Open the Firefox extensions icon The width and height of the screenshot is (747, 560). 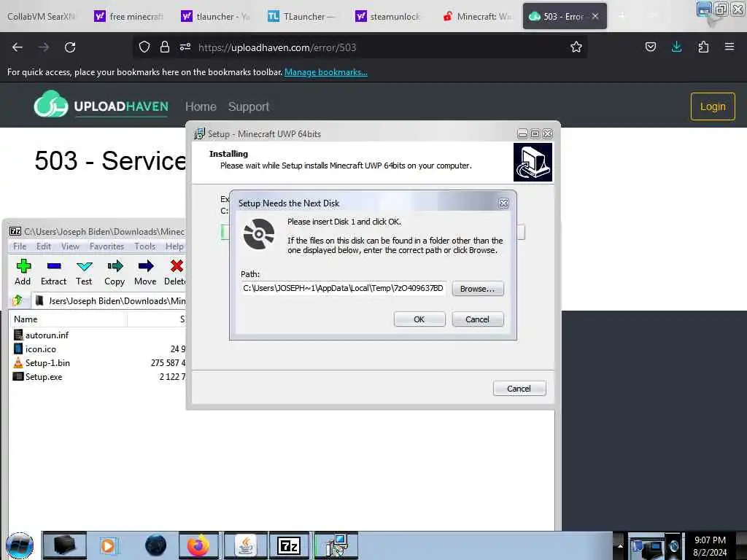tap(703, 47)
